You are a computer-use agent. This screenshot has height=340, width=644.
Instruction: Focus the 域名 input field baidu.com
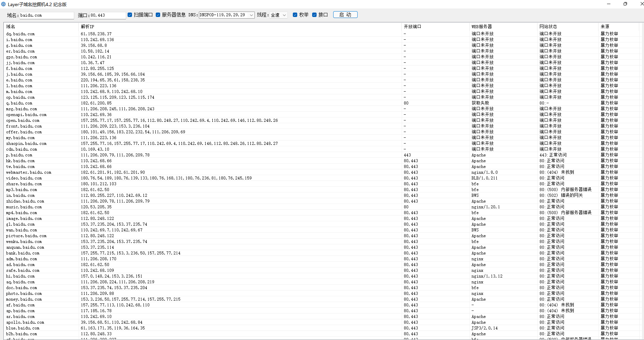tap(47, 15)
